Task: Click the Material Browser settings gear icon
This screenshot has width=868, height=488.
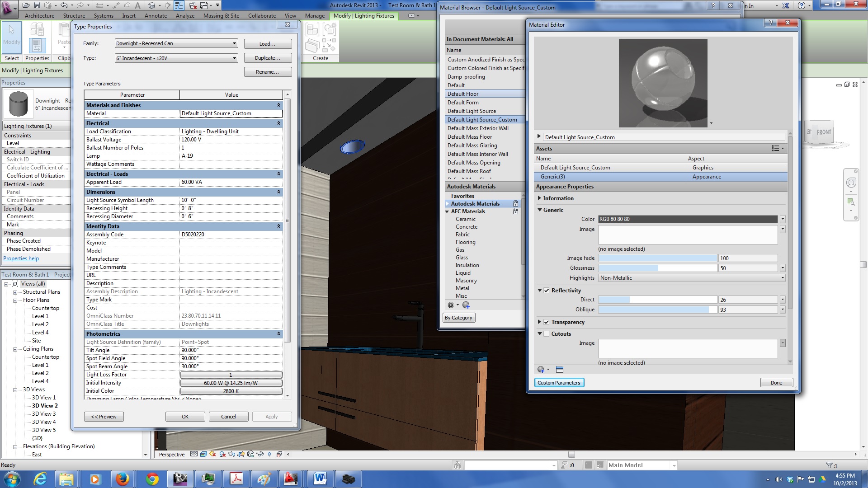Action: tap(450, 305)
